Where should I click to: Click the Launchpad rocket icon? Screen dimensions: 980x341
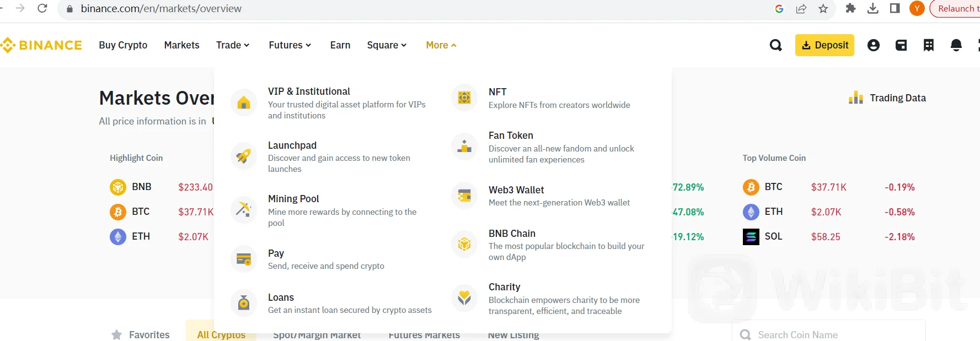(244, 156)
